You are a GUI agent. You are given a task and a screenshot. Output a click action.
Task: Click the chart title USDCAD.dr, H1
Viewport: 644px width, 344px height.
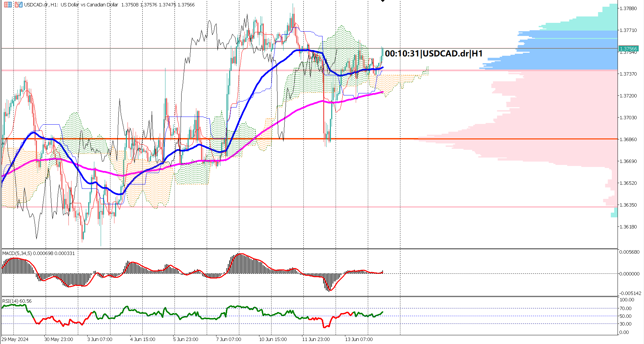point(39,5)
